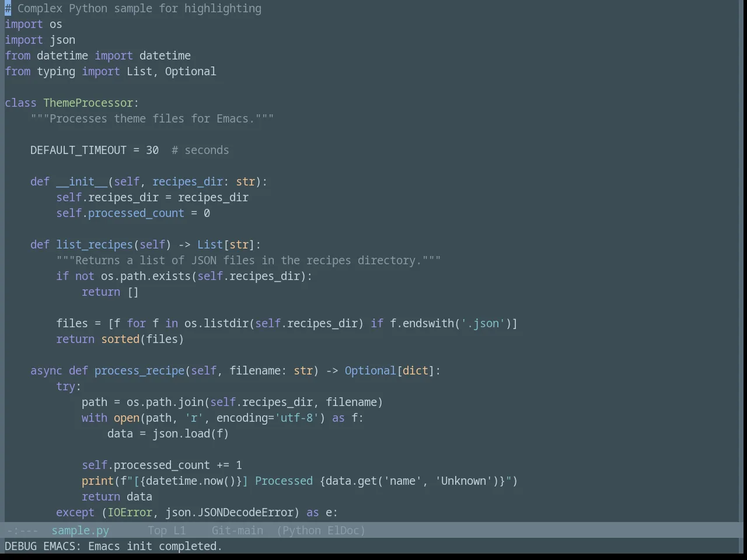
Task: Click the 'Returns a list of JSON files' docstring
Action: pos(248,260)
